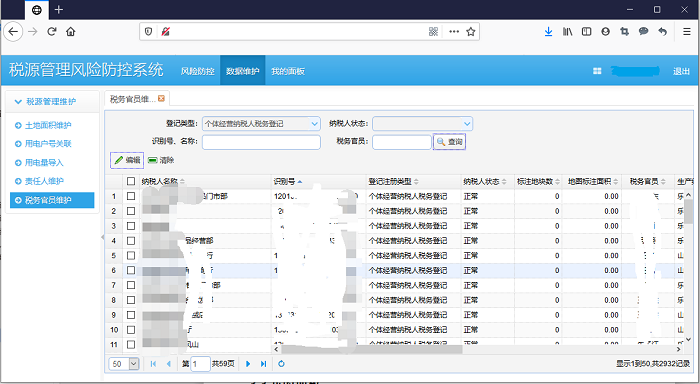Open 用电量导入 in the sidebar
The width and height of the screenshot is (700, 384).
pos(44,163)
